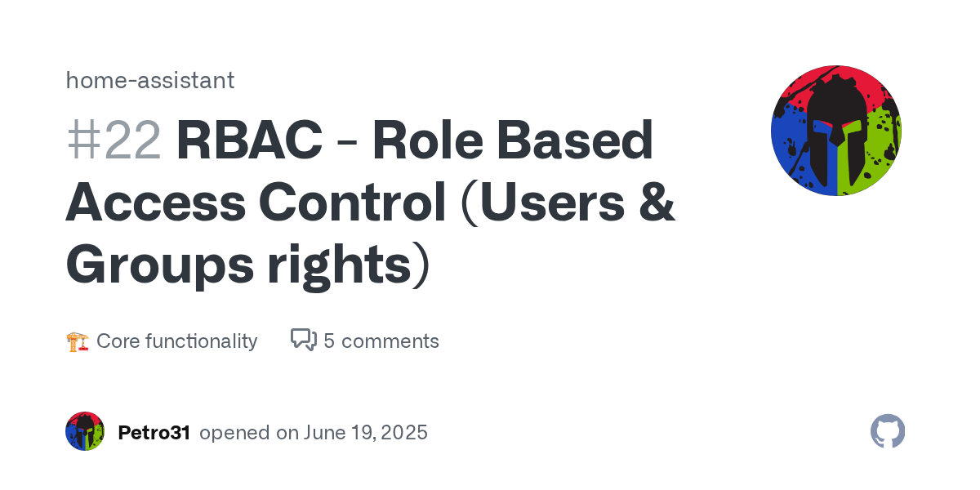Click the small author avatar beside Petro31
The height and width of the screenshot is (490, 980).
[x=85, y=432]
